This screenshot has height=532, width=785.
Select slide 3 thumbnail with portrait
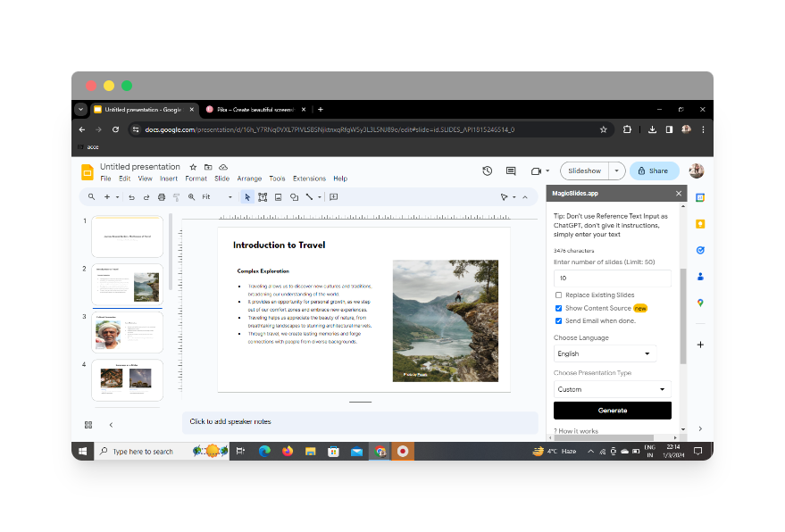[127, 332]
